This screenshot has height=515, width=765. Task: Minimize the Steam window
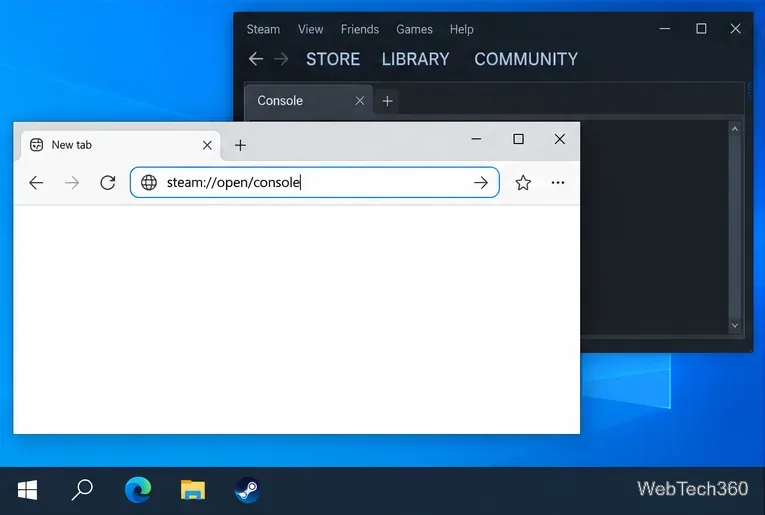click(664, 29)
